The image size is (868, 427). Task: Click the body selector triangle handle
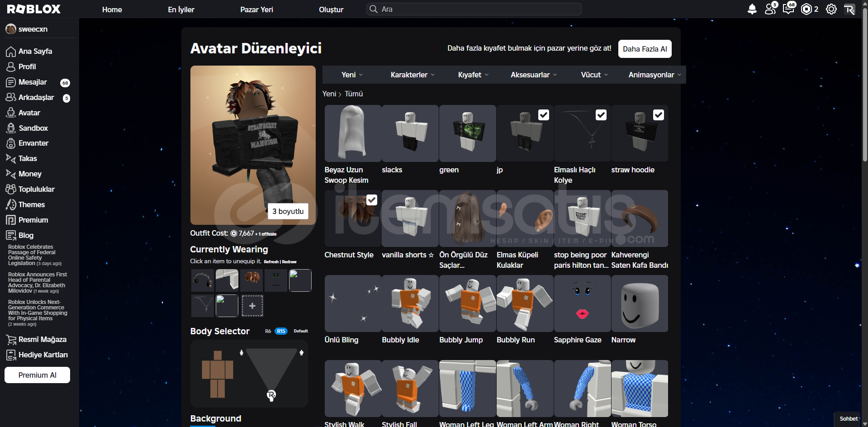pyautogui.click(x=271, y=395)
